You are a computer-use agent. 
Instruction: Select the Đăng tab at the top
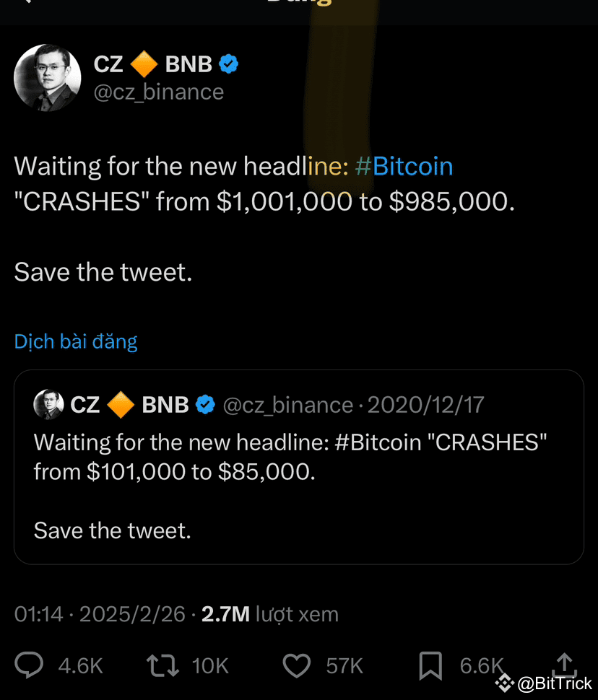299,4
